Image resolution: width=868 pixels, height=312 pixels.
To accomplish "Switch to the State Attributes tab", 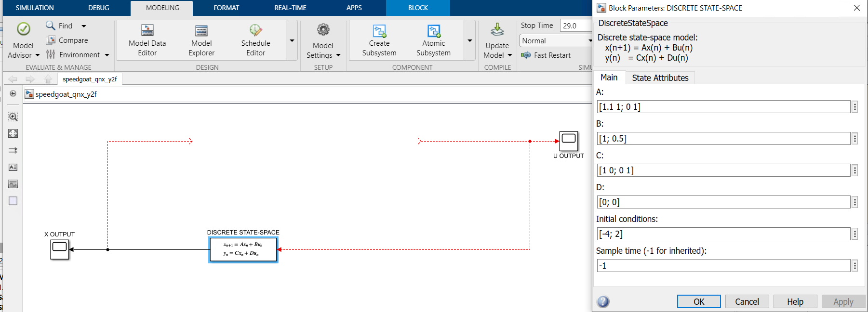I will click(660, 78).
